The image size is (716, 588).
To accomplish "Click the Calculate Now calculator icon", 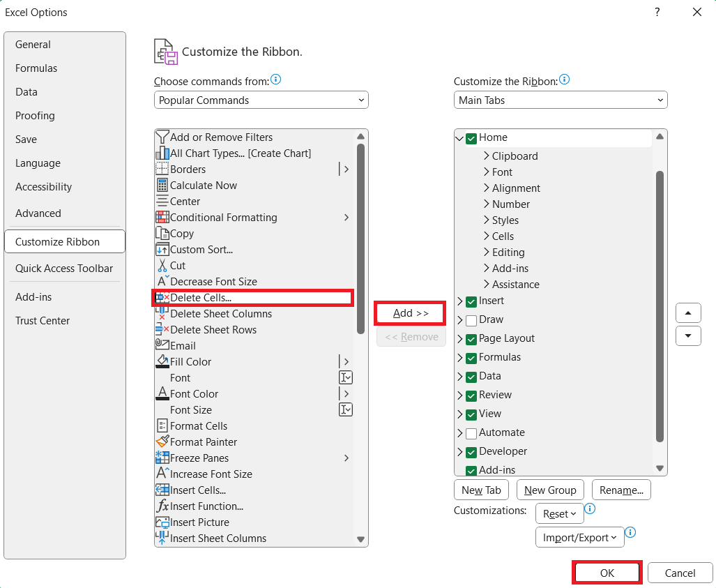I will (162, 185).
